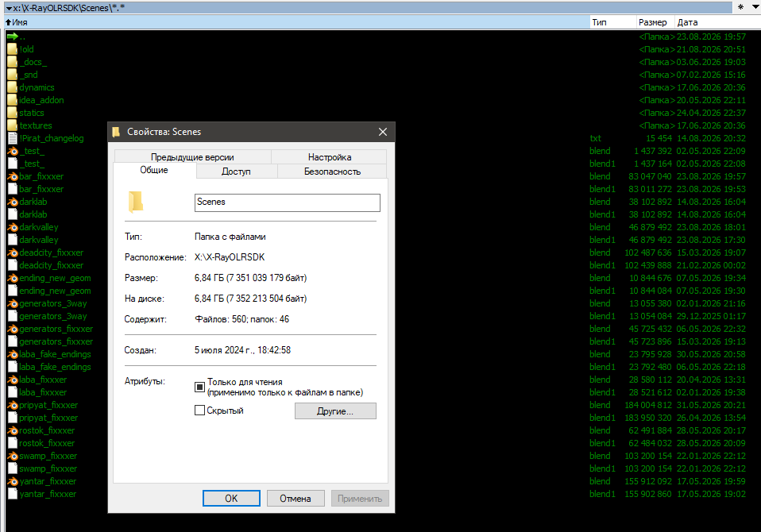Open the favorites asterisk button in path bar
This screenshot has width=761, height=532.
(x=740, y=7)
